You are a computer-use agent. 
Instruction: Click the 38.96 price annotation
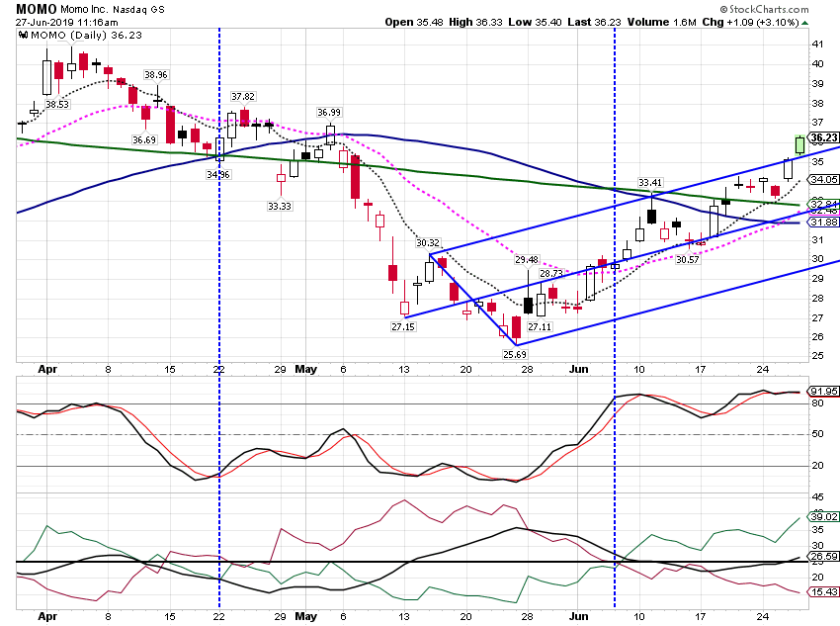point(156,75)
